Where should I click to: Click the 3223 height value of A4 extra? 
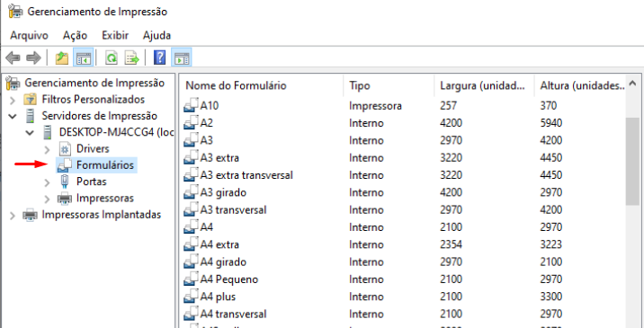551,244
